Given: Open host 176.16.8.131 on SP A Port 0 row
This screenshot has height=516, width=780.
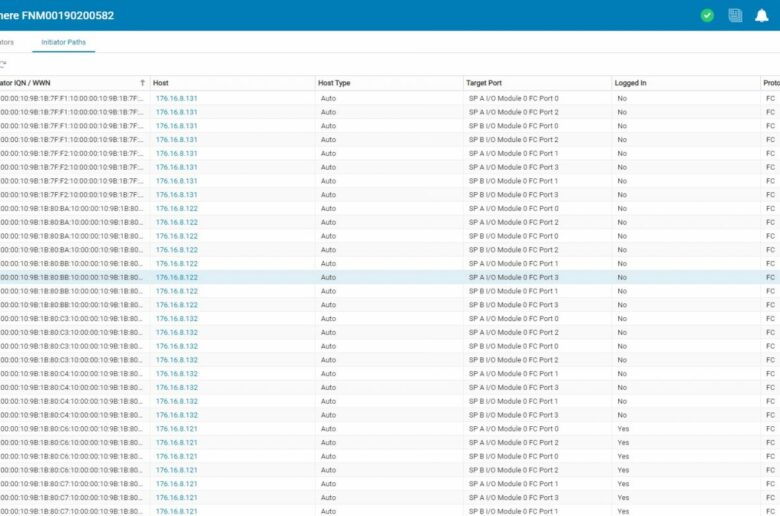Looking at the screenshot, I should [177, 99].
